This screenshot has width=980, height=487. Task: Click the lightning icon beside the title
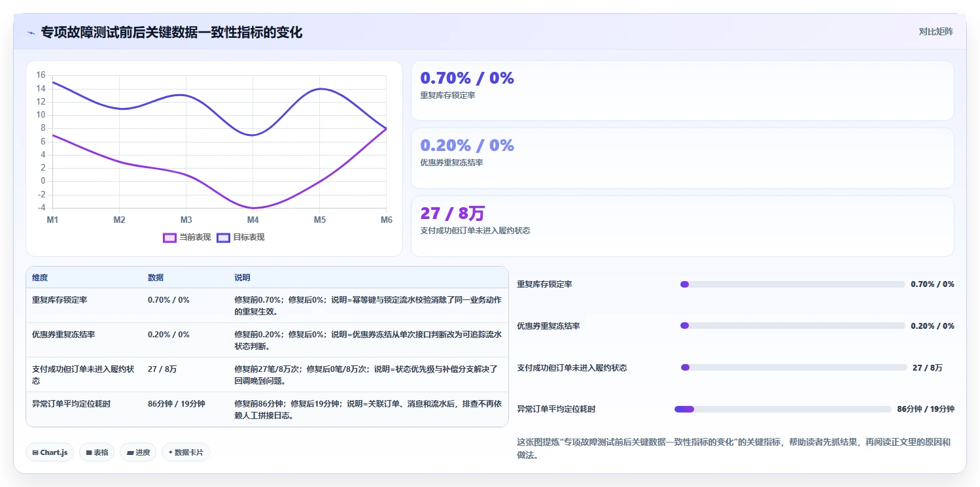tap(31, 33)
